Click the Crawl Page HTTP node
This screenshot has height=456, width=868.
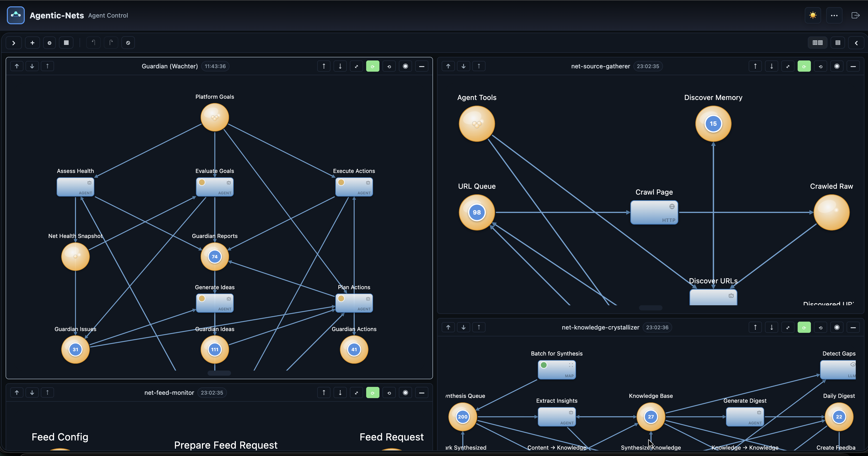point(654,212)
